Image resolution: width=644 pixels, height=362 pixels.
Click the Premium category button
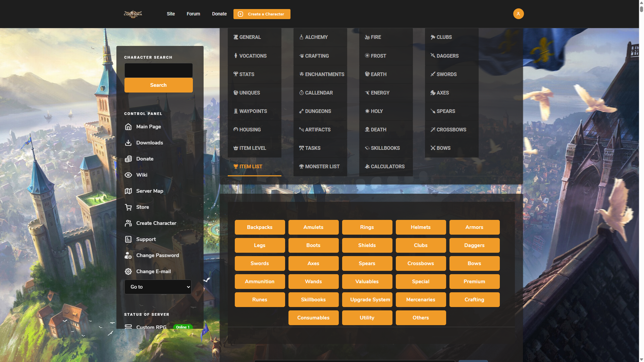point(475,282)
